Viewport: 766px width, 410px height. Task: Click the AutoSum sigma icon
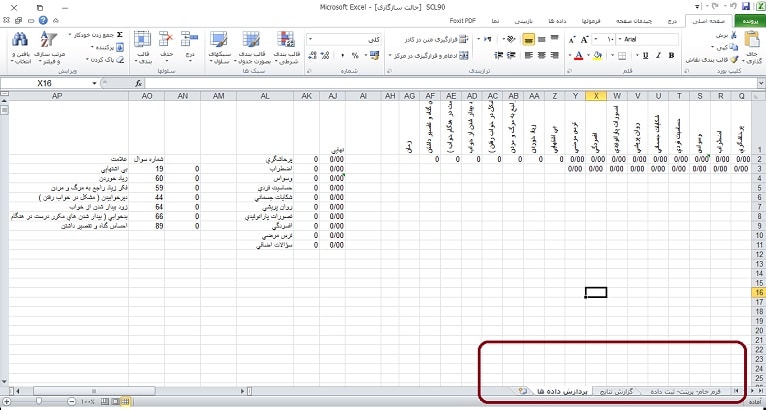(x=120, y=34)
